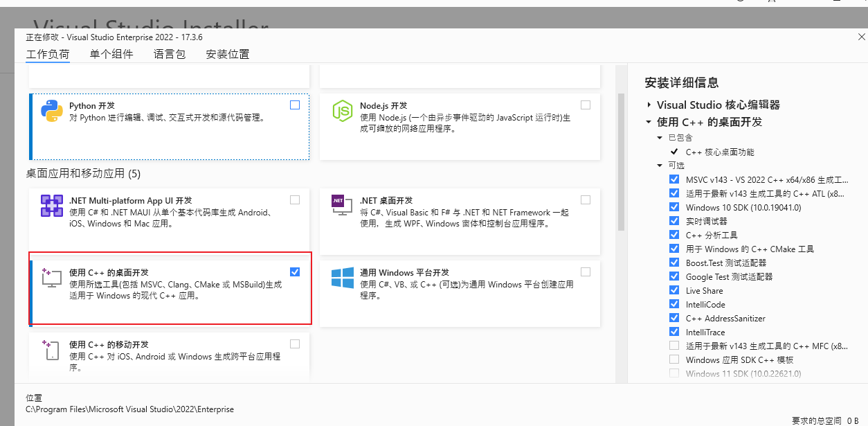The width and height of the screenshot is (868, 426).
Task: Click the 安装详细信息 heading
Action: point(682,82)
